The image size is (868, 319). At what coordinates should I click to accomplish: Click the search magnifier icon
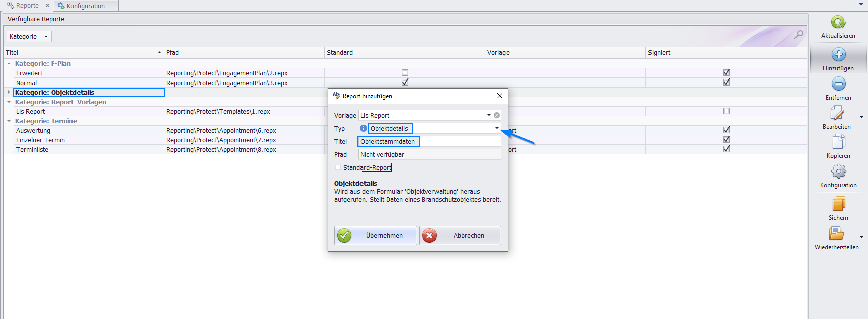(x=798, y=35)
